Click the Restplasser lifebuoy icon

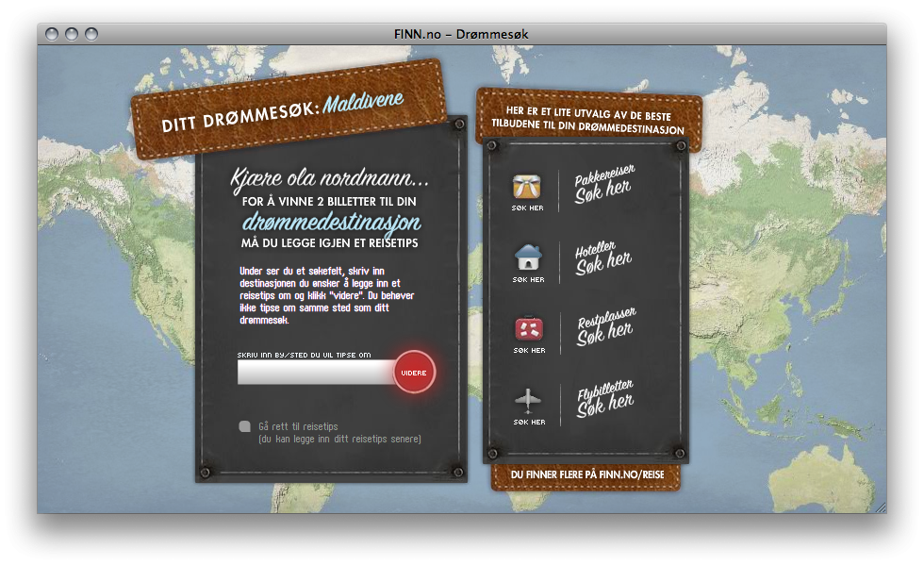click(529, 328)
